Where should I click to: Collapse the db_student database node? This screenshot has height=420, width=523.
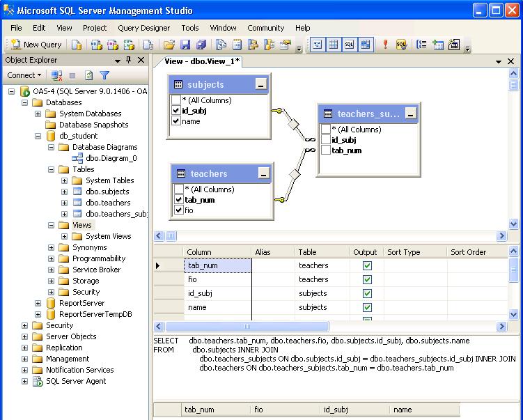[38, 136]
